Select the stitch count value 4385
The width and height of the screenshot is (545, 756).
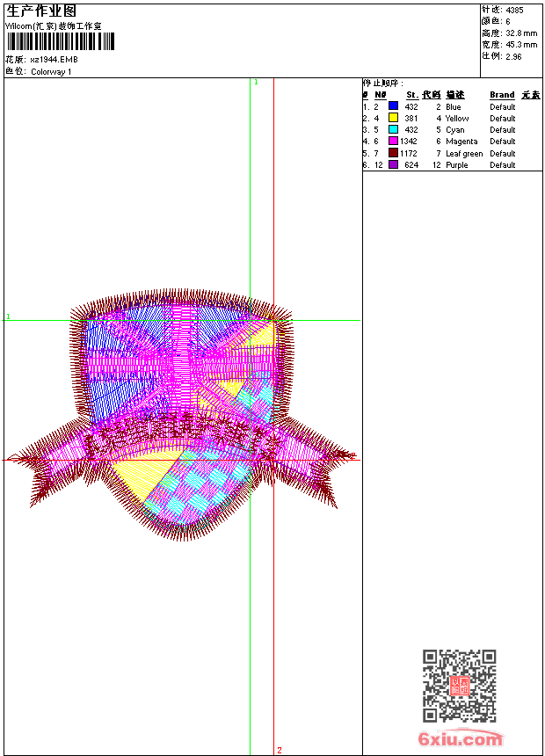(x=514, y=10)
